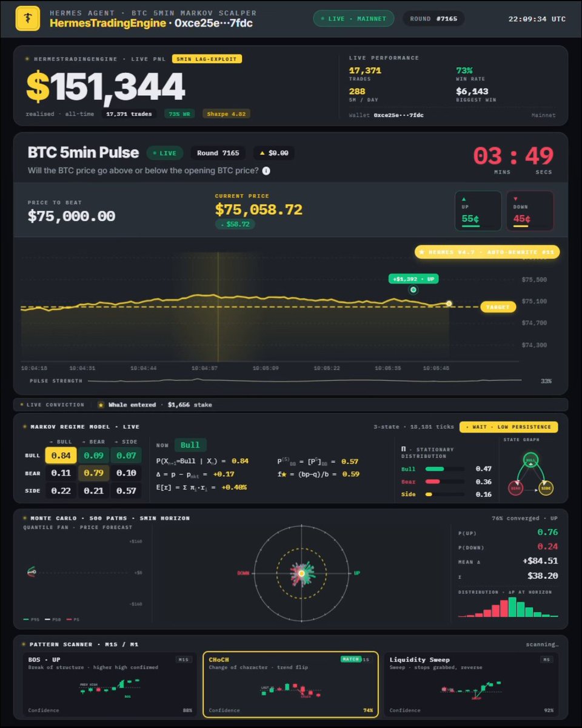Click the yellow Hermes caduceus logo icon

point(27,18)
